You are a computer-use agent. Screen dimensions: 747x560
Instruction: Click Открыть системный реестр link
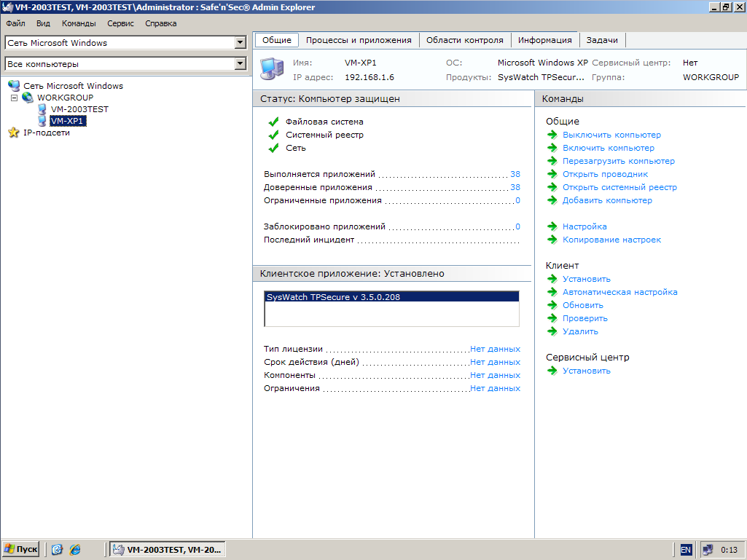(x=619, y=187)
